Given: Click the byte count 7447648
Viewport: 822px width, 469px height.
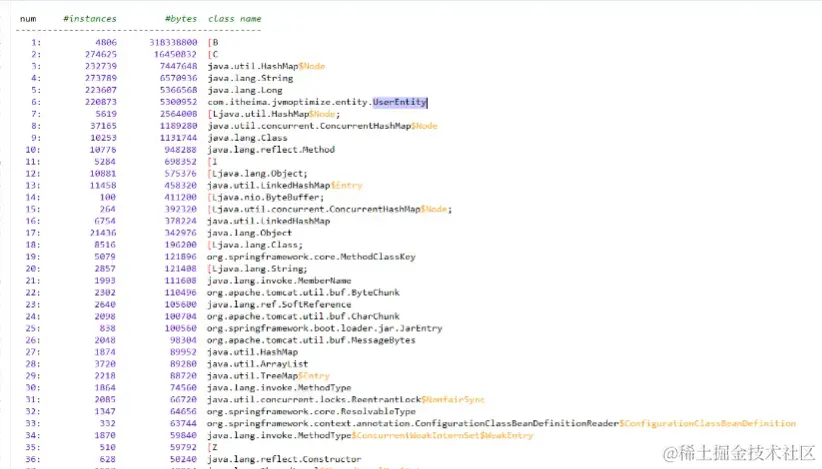Looking at the screenshot, I should tap(179, 66).
